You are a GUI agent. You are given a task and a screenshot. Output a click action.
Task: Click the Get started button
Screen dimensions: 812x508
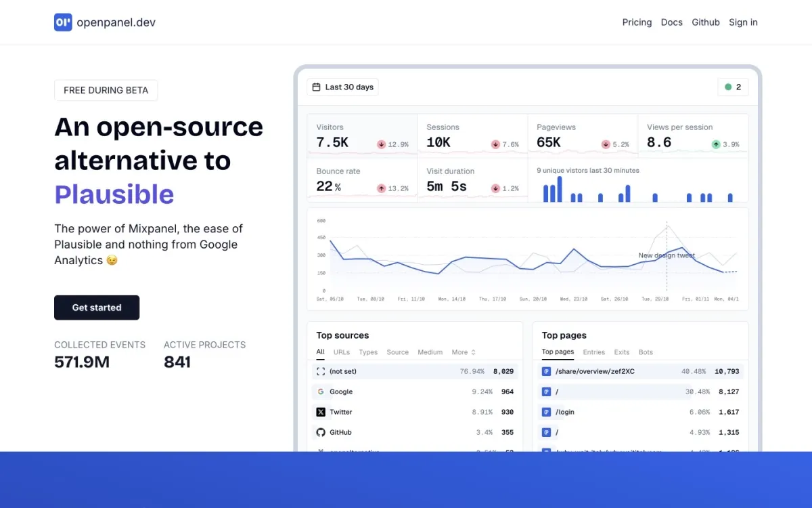[x=97, y=308]
